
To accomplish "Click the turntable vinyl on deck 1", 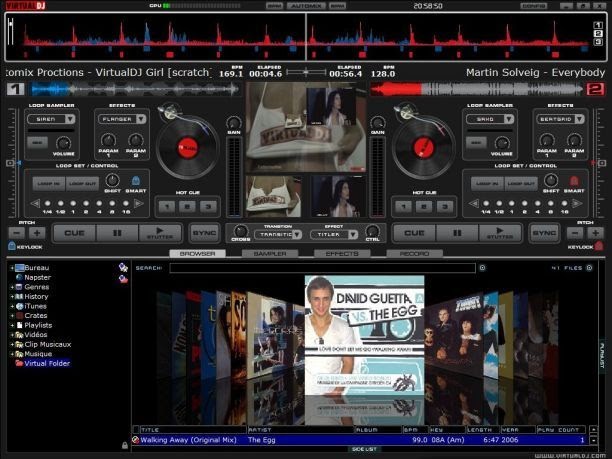I will 188,148.
